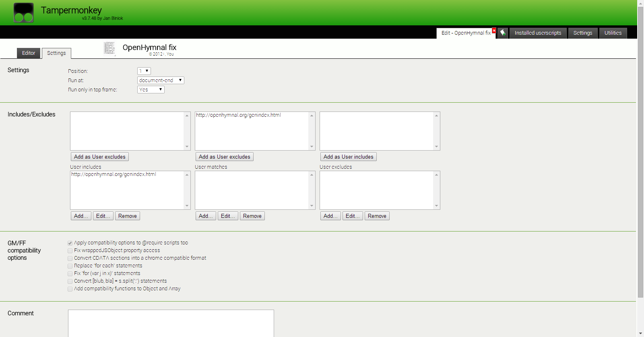Click the User includes list scroll-up arrow
Viewport: 644px width, 337px height.
[187, 175]
